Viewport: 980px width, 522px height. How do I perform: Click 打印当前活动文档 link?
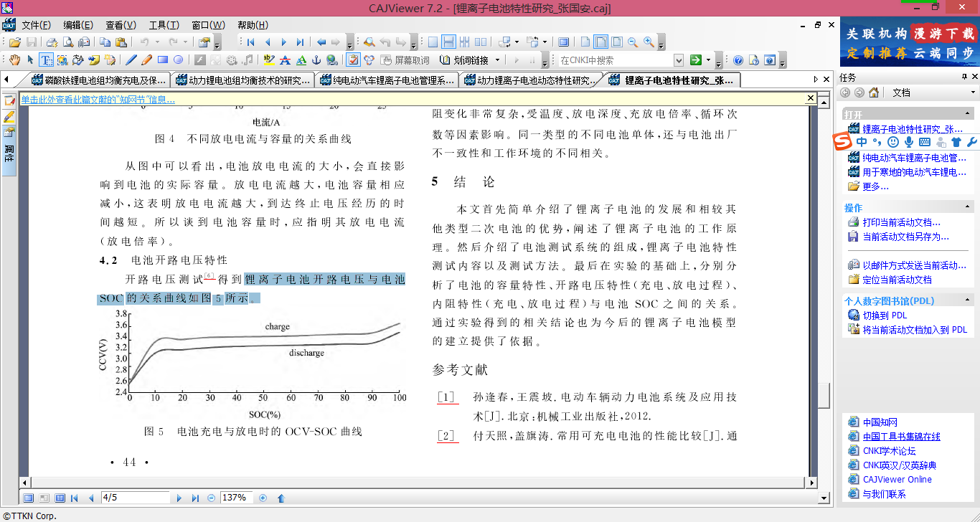point(901,222)
